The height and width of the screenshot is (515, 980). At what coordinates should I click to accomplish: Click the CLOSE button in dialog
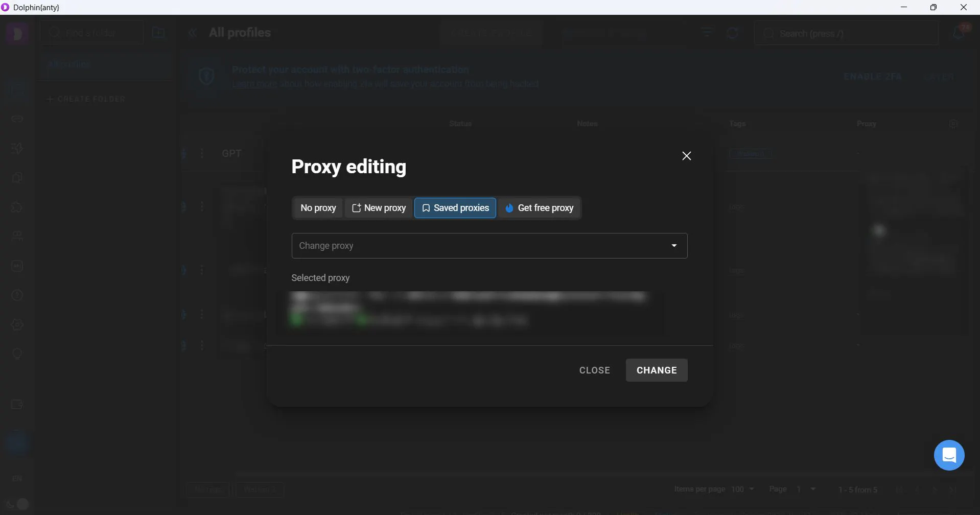[594, 370]
